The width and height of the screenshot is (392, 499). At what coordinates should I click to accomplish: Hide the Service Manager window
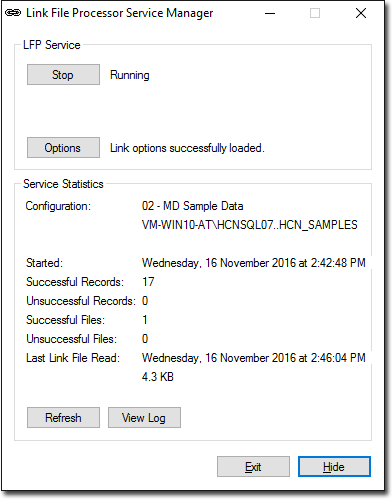tap(334, 467)
